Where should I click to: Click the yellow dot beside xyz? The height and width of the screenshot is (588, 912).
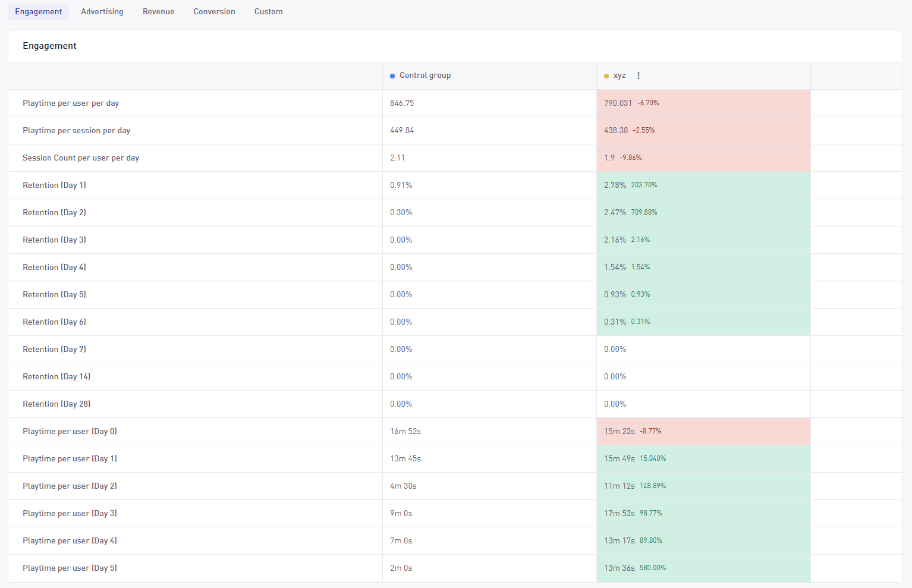606,76
